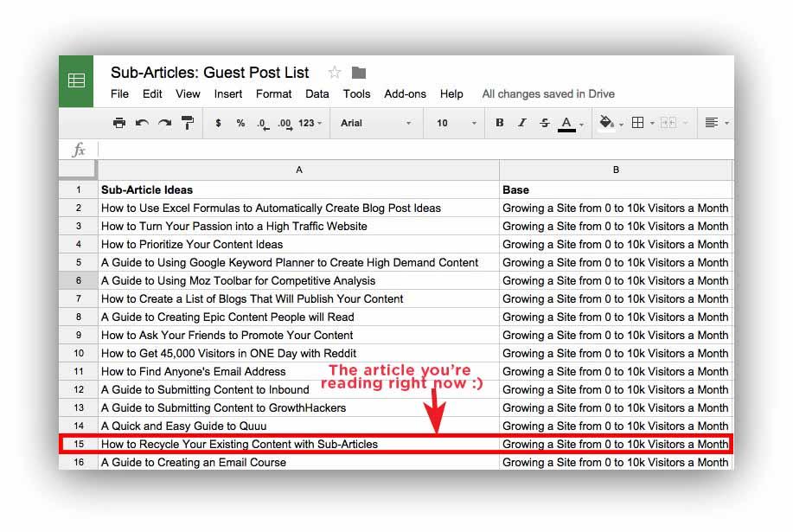Open the text color A button
The height and width of the screenshot is (532, 793).
point(566,124)
